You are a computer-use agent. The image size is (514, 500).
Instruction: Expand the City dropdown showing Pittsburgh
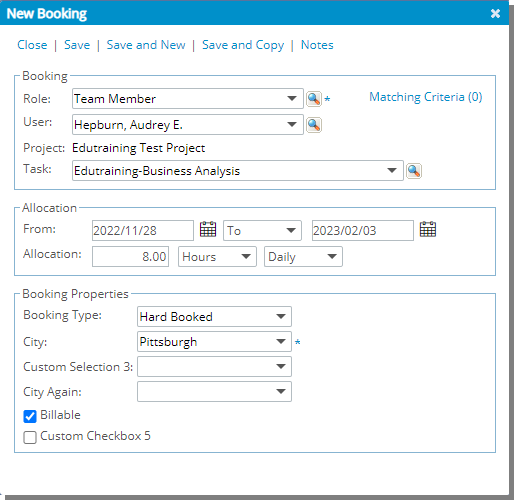click(x=214, y=342)
